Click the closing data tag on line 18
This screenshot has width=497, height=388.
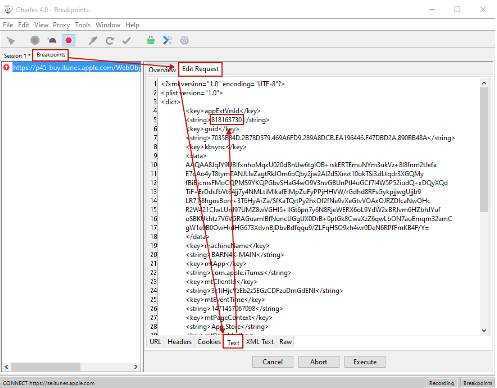pyautogui.click(x=197, y=237)
